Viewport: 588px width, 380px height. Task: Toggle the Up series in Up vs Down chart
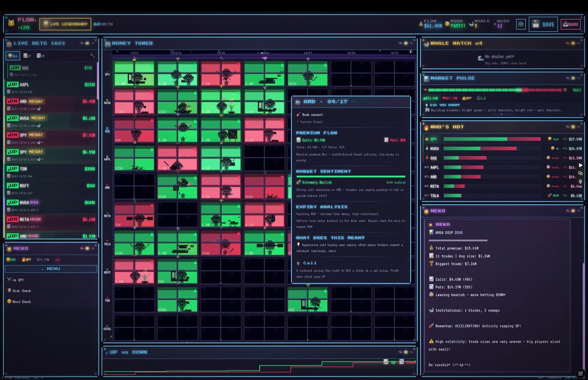click(x=390, y=362)
